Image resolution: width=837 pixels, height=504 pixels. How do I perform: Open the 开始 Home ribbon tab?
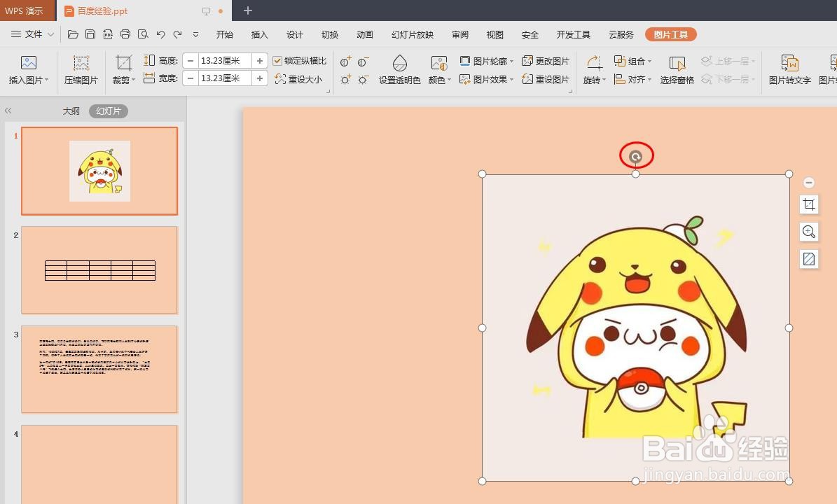coord(224,35)
